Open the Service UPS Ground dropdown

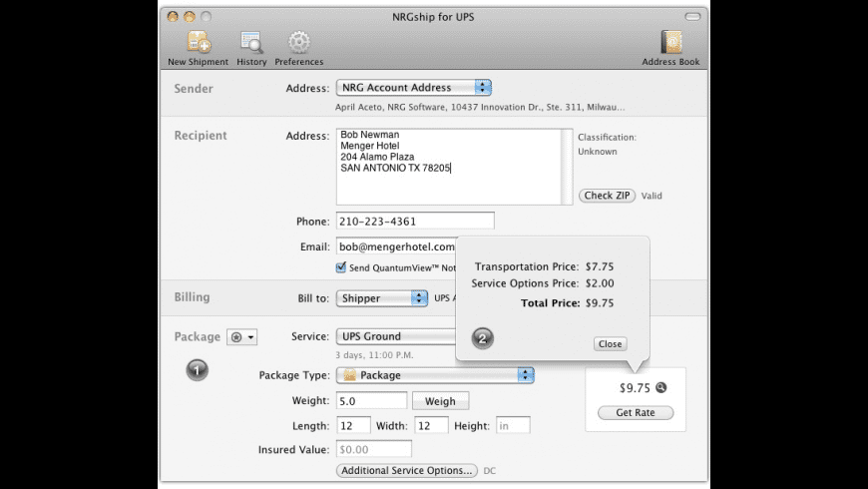coord(396,336)
